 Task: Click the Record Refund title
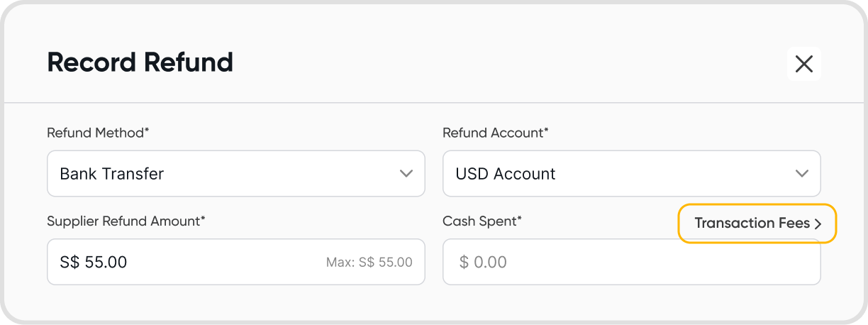click(x=140, y=62)
